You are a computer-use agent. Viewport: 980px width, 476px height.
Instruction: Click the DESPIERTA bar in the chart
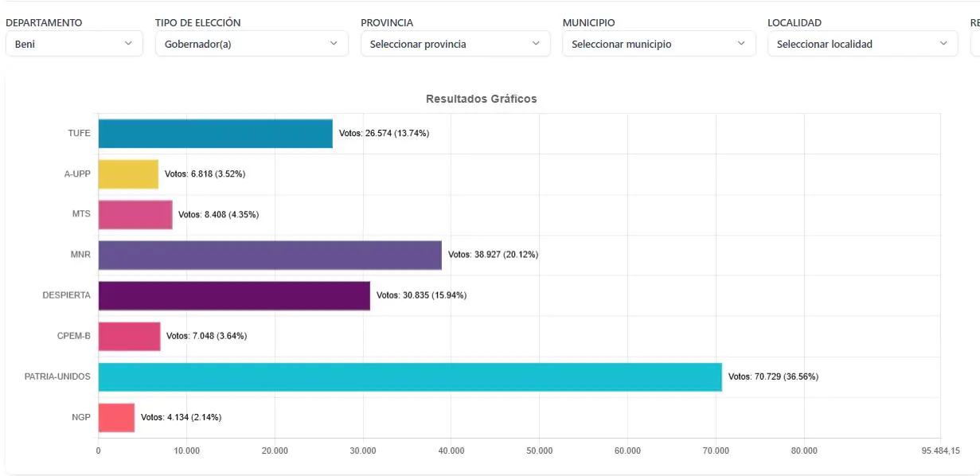coord(231,295)
